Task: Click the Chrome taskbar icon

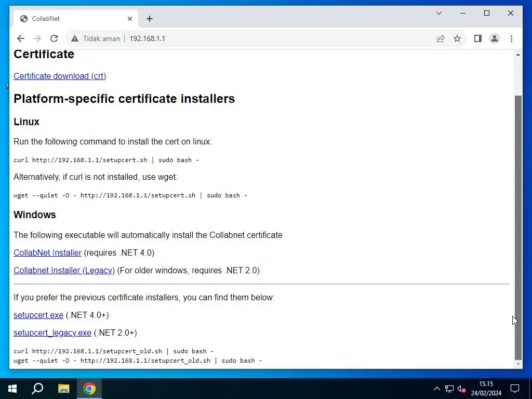Action: 89,389
